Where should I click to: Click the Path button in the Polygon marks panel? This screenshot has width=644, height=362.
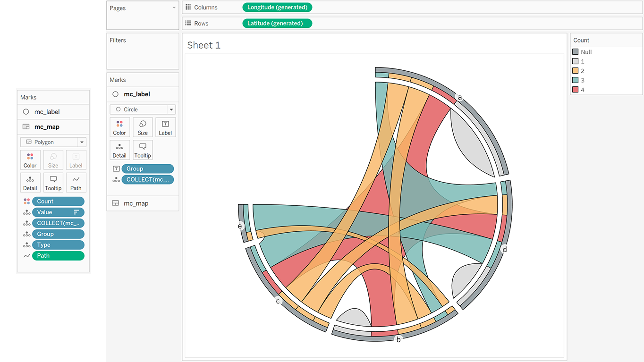(x=76, y=183)
